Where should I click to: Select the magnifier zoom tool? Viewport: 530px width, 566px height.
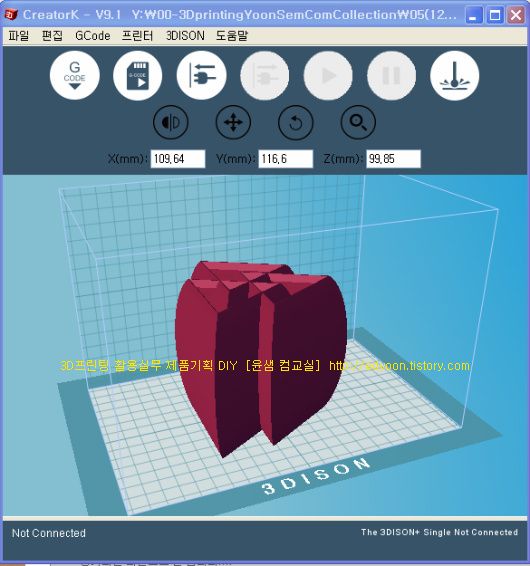(358, 122)
